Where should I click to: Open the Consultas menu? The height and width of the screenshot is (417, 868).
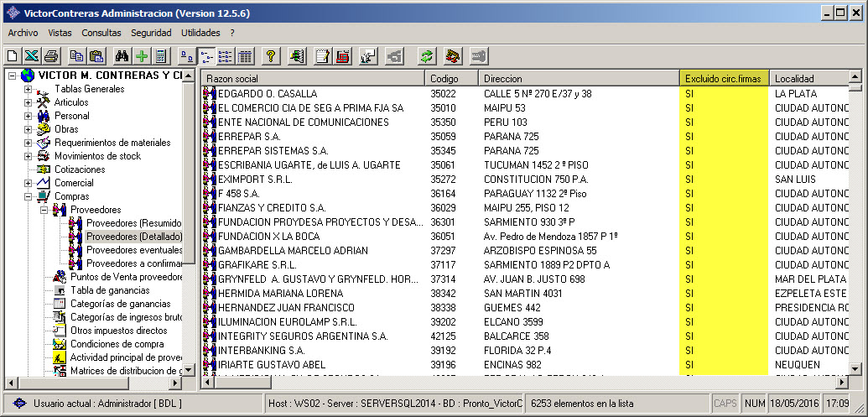click(x=101, y=33)
